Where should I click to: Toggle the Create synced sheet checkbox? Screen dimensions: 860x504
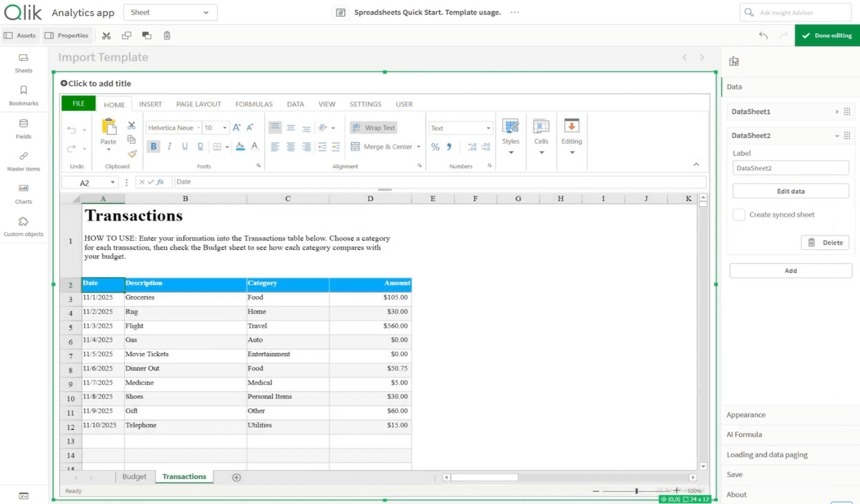click(739, 214)
